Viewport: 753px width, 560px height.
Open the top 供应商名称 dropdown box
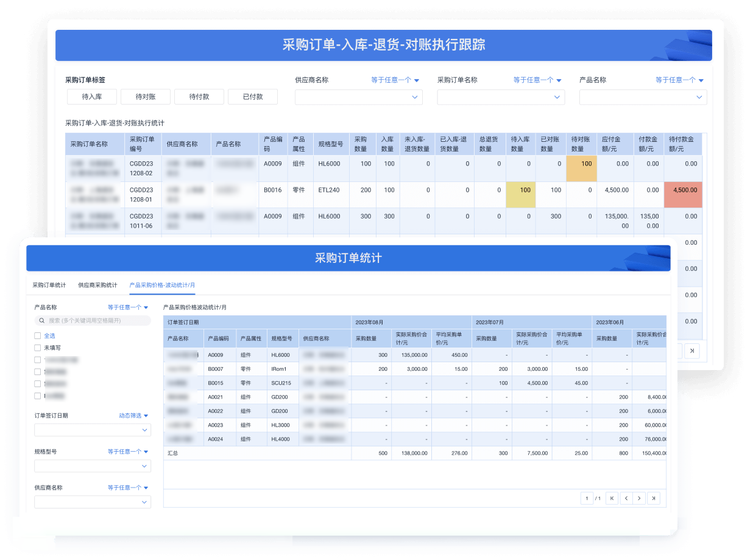(358, 97)
